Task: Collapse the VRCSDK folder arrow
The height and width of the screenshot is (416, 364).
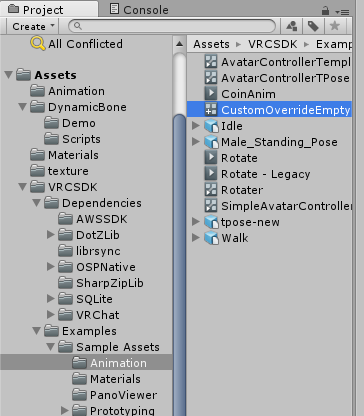Action: [23, 187]
